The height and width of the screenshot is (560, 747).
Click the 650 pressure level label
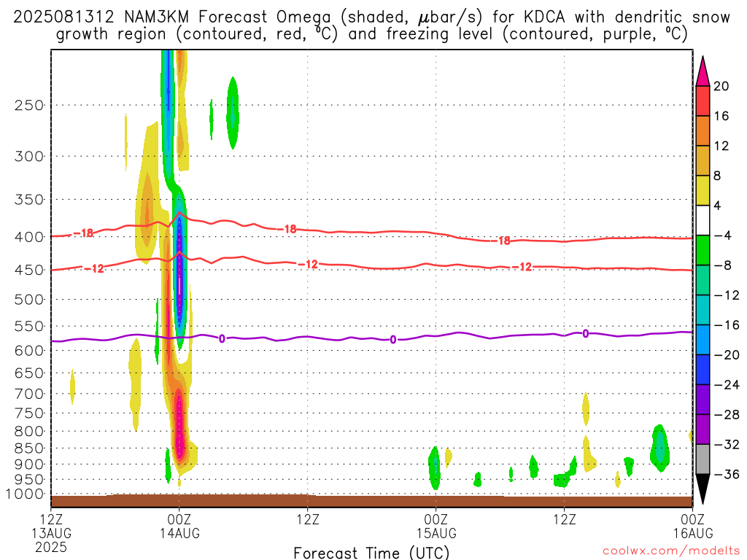[29, 373]
